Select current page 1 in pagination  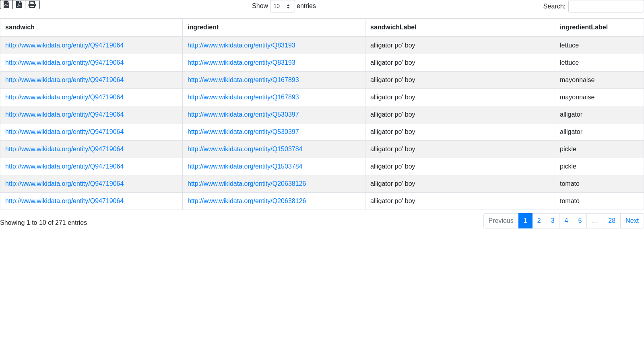pyautogui.click(x=525, y=221)
